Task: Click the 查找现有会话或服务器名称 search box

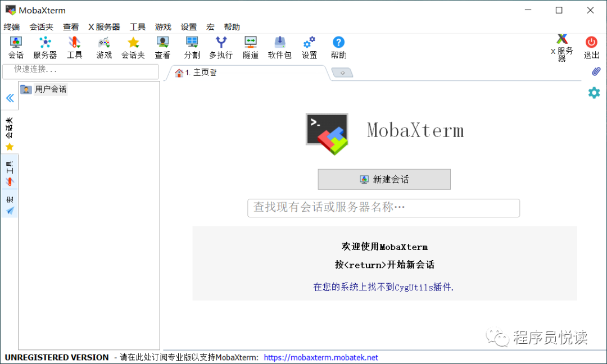Action: tap(383, 208)
